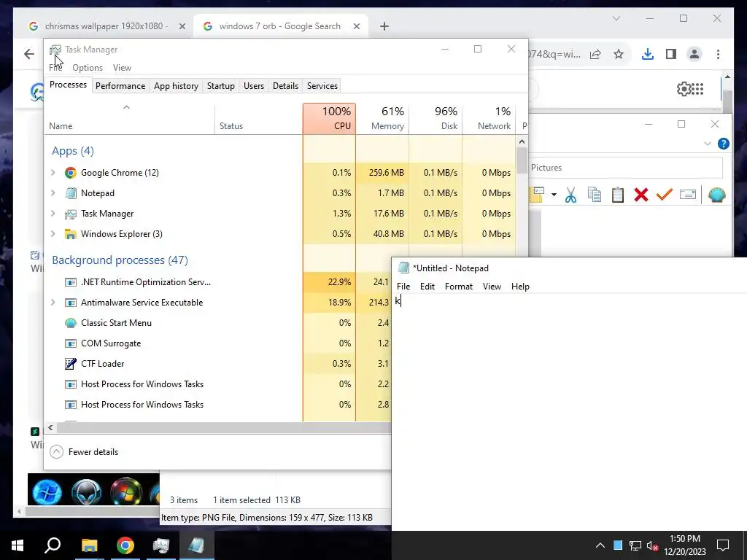Open a new Chrome tab with plus button

pyautogui.click(x=384, y=26)
